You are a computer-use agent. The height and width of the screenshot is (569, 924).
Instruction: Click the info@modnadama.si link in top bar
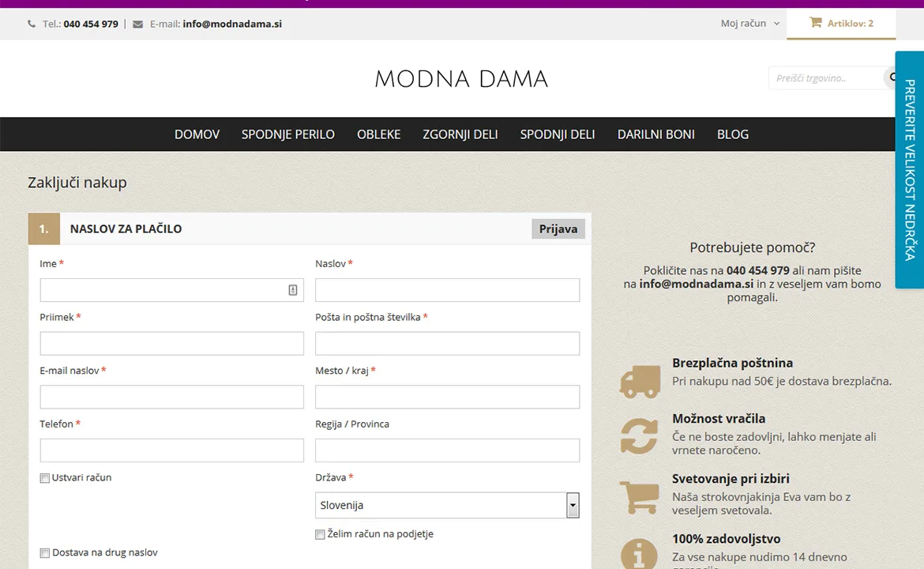click(x=232, y=24)
